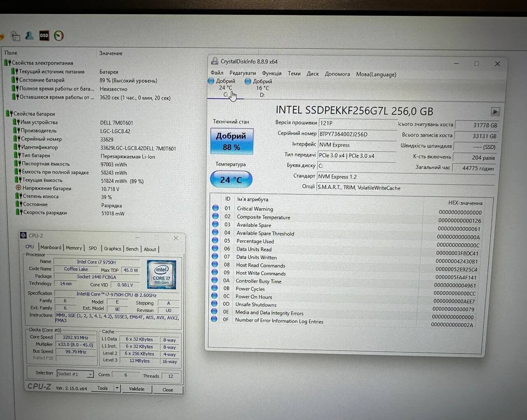Switch to the Mainboard tab
This screenshot has width=527, height=420.
coord(51,248)
